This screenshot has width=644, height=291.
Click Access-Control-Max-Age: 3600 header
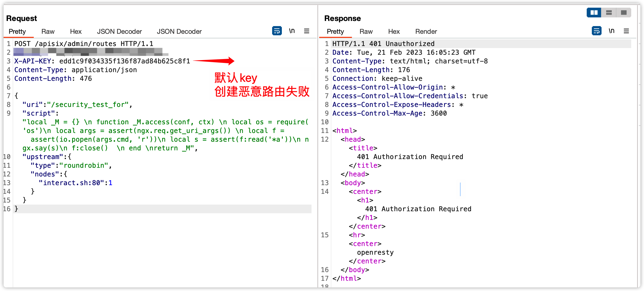click(390, 113)
